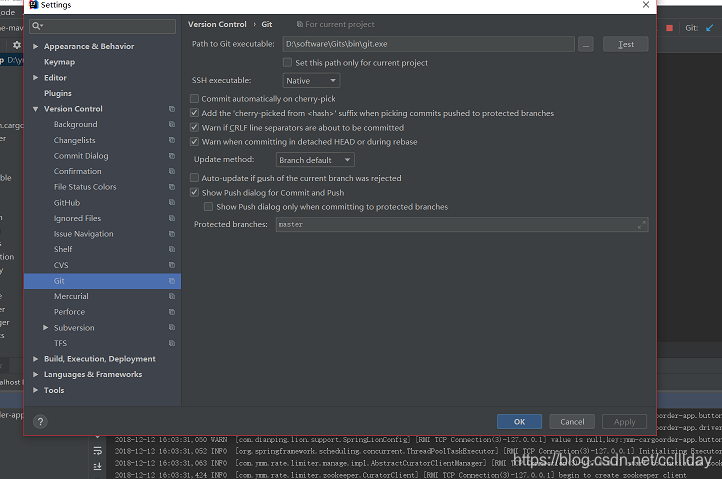Expand Languages & Frameworks section
722x479 pixels.
pos(35,374)
